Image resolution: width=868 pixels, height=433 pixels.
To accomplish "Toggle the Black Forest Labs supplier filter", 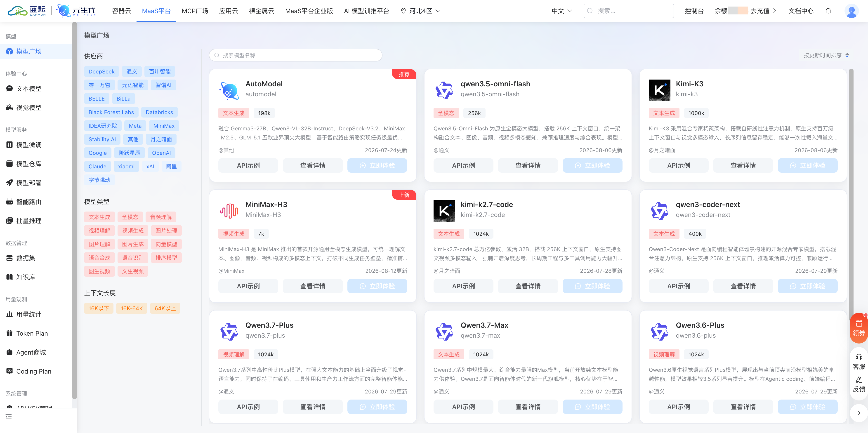I will [111, 112].
